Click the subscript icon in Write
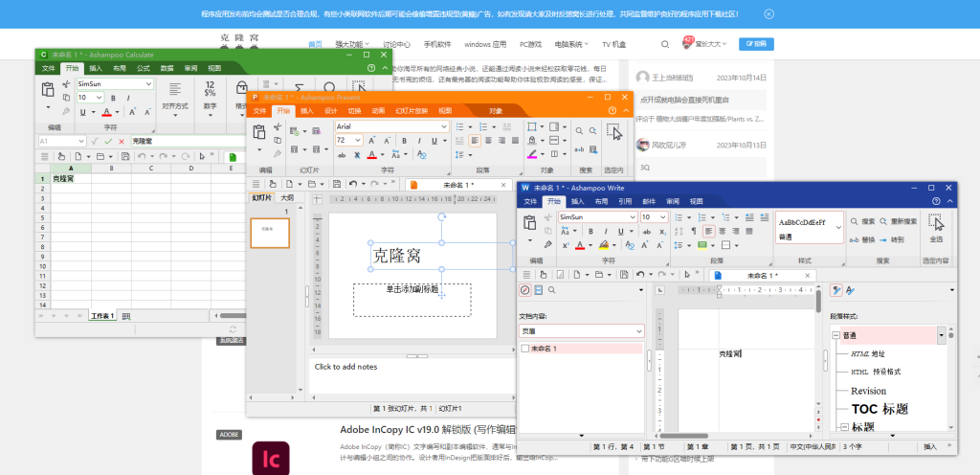This screenshot has width=980, height=475. click(662, 232)
